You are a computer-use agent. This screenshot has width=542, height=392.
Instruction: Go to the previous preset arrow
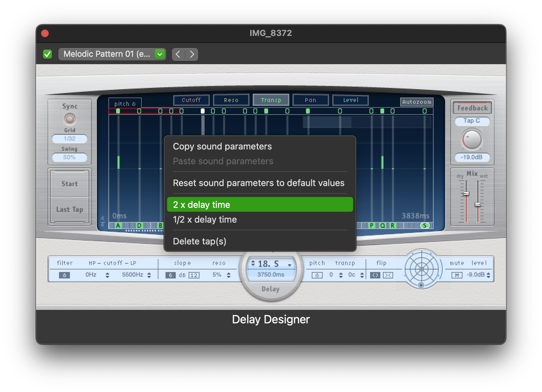point(178,54)
